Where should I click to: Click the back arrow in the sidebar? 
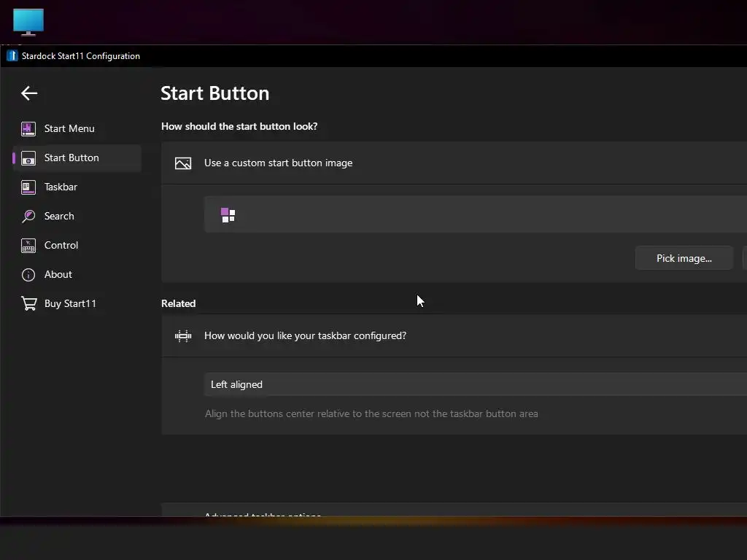(x=29, y=93)
